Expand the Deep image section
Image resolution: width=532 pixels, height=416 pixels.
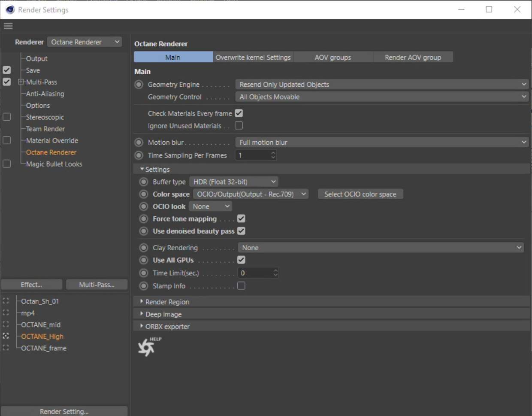coord(142,314)
